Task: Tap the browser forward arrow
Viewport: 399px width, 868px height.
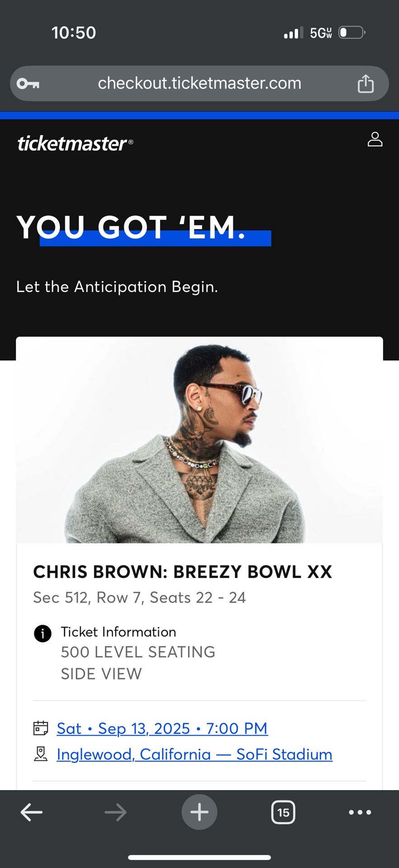Action: click(115, 812)
